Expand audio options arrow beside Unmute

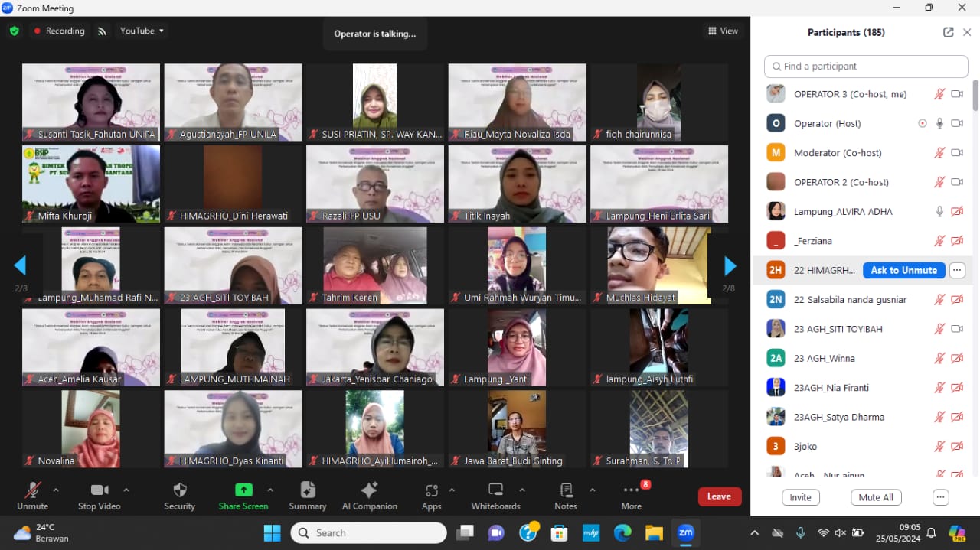click(56, 490)
